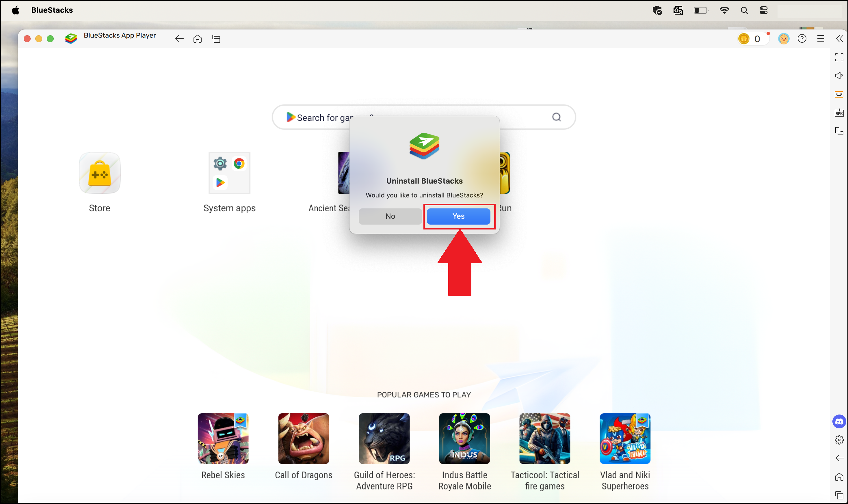
Task: Mute BlueStacks audio from the sidebar
Action: (839, 75)
